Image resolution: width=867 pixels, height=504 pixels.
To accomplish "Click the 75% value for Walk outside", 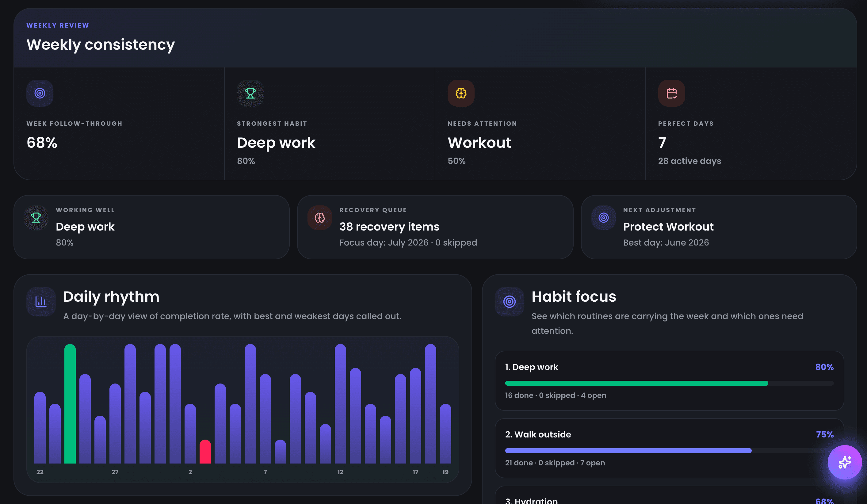I will (825, 434).
